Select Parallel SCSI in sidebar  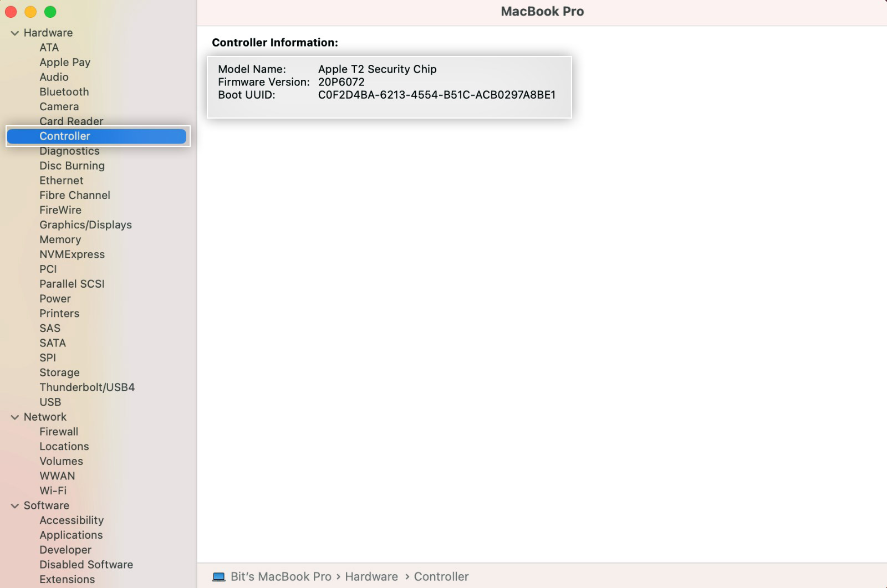tap(72, 284)
